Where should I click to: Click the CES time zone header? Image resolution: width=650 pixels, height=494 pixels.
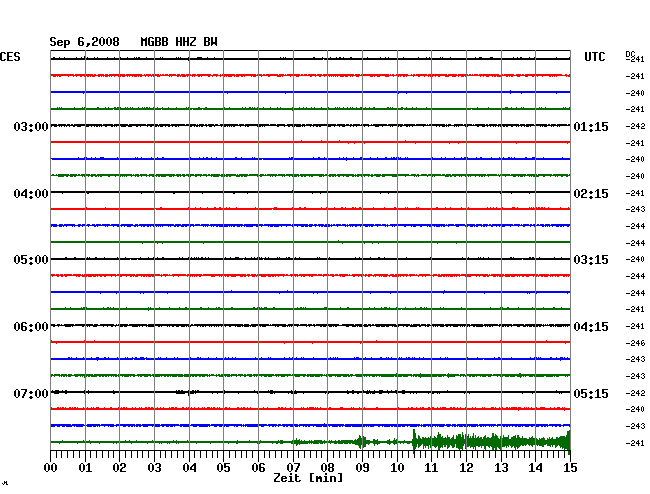[10, 57]
